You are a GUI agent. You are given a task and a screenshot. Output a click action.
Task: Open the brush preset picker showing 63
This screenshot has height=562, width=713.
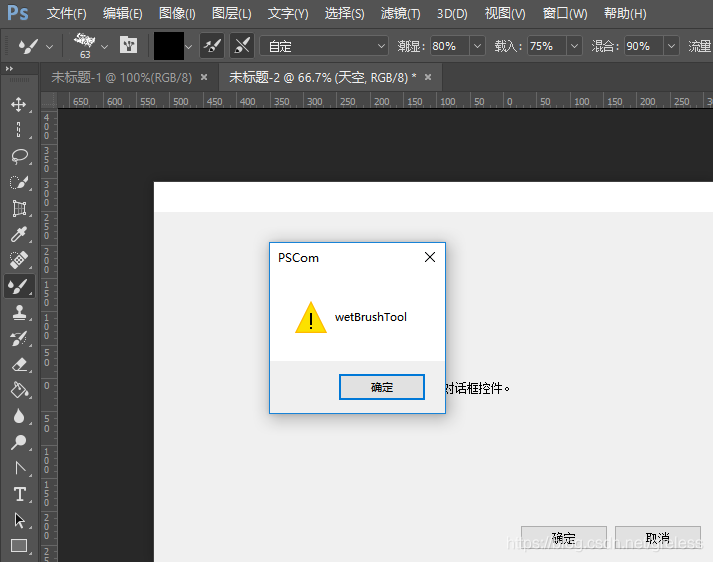click(85, 45)
